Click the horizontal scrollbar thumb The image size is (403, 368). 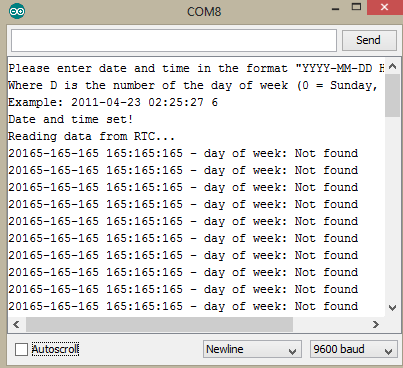[159, 324]
